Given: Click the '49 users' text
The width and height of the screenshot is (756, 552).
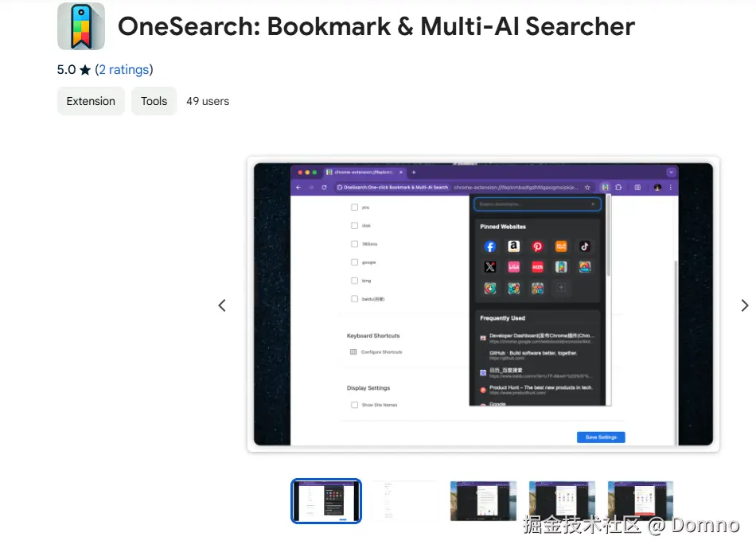Looking at the screenshot, I should click(x=208, y=101).
